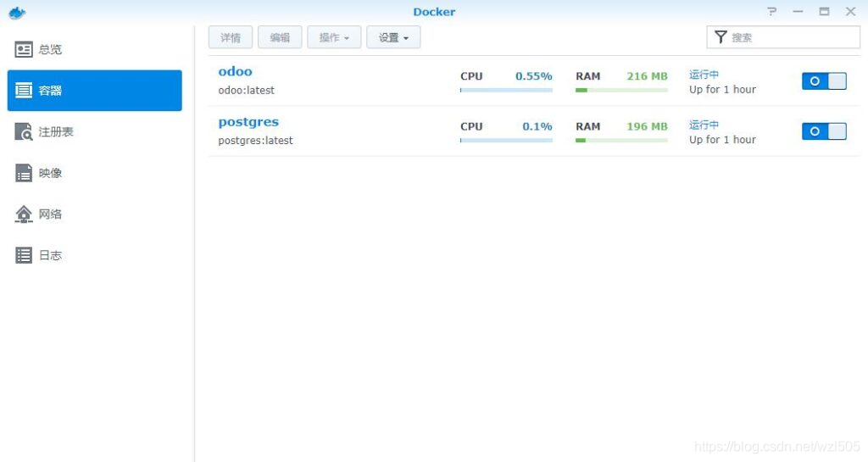Click the 注册表 registry search icon
Viewport: 868px width, 462px height.
point(23,131)
